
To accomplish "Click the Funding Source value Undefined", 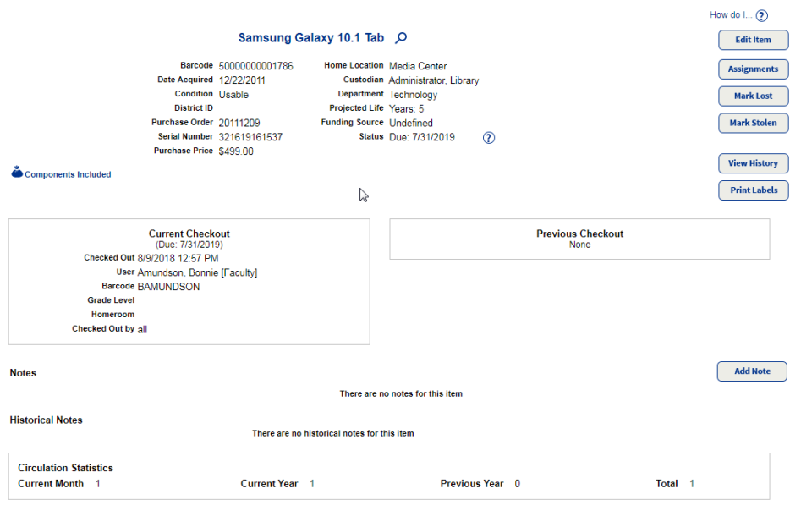I will click(411, 123).
